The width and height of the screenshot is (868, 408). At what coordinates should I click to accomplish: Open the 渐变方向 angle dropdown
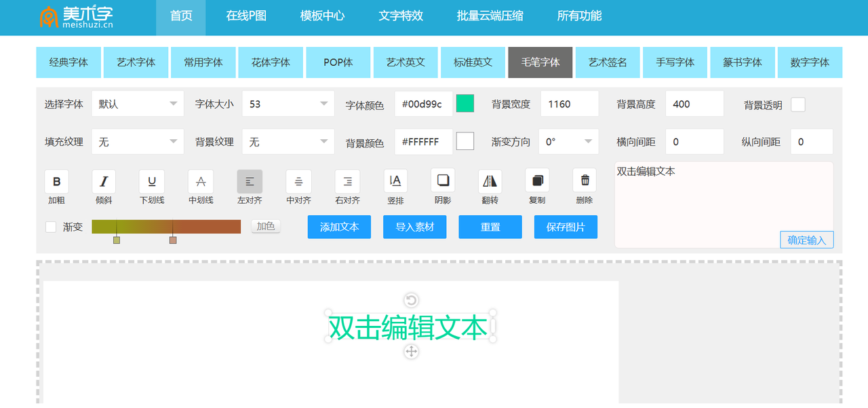point(568,142)
